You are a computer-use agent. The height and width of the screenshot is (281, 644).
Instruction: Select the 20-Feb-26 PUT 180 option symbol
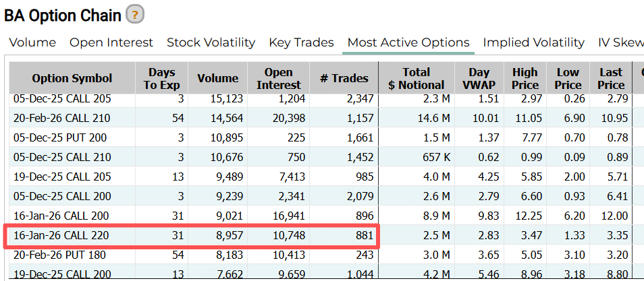(59, 255)
